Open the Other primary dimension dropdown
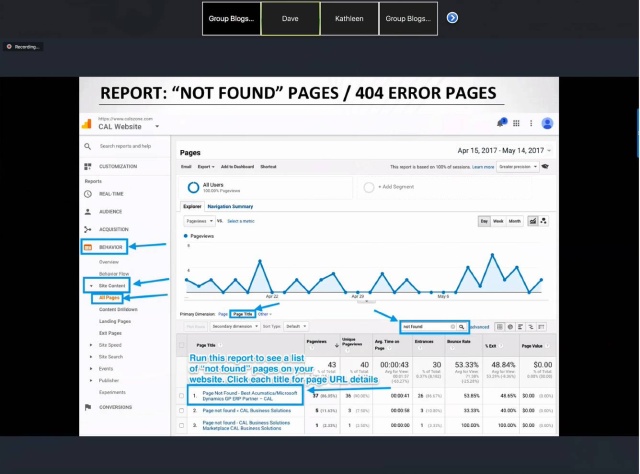The image size is (640, 474). pos(264,314)
